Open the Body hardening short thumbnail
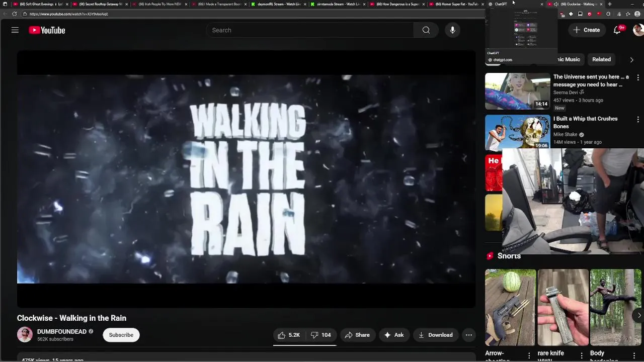This screenshot has width=644, height=362. pyautogui.click(x=616, y=307)
